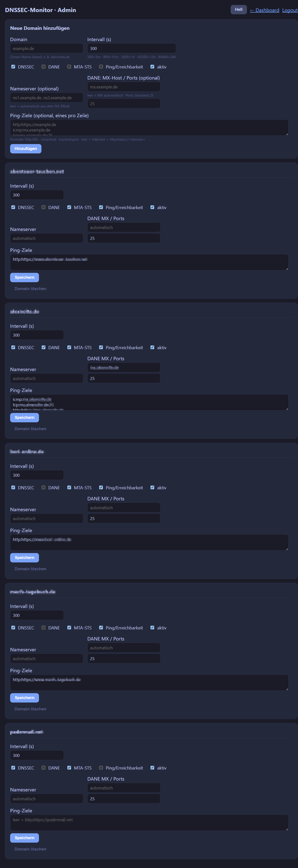This screenshot has height=868, width=298.
Task: Save the first domain card with Speichern
Action: [x=25, y=277]
